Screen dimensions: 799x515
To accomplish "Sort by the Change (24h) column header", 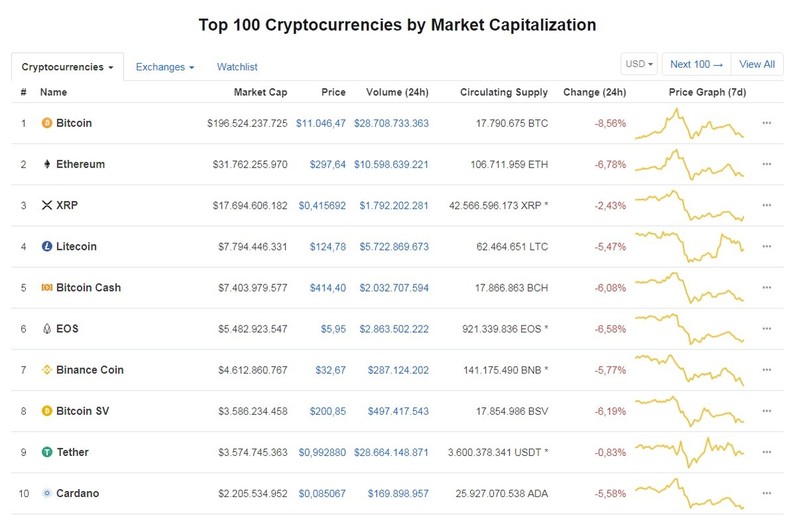I will pyautogui.click(x=595, y=92).
